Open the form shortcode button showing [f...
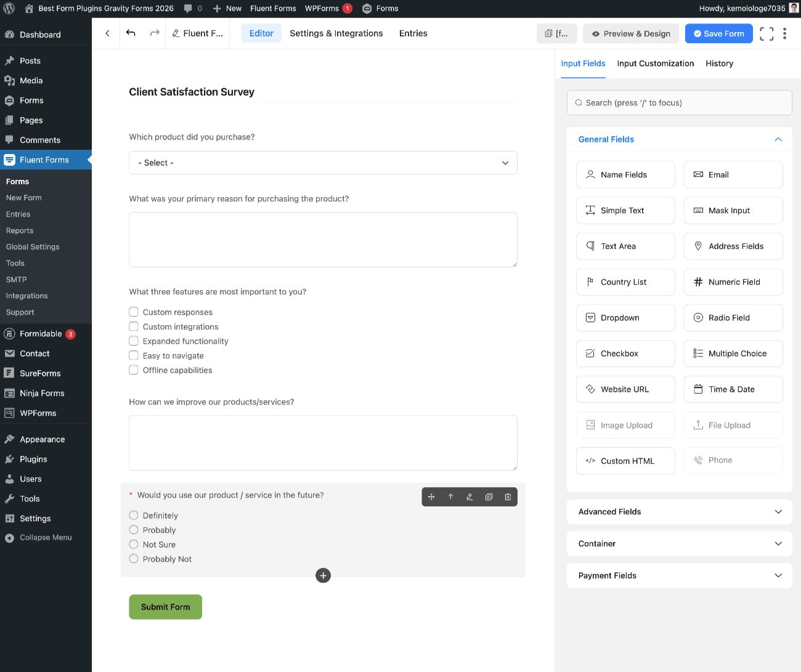 (x=556, y=34)
